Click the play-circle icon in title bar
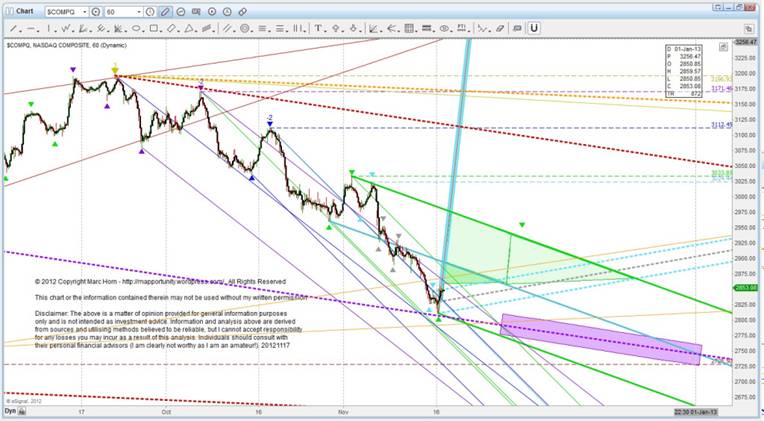The width and height of the screenshot is (764, 421). (212, 12)
